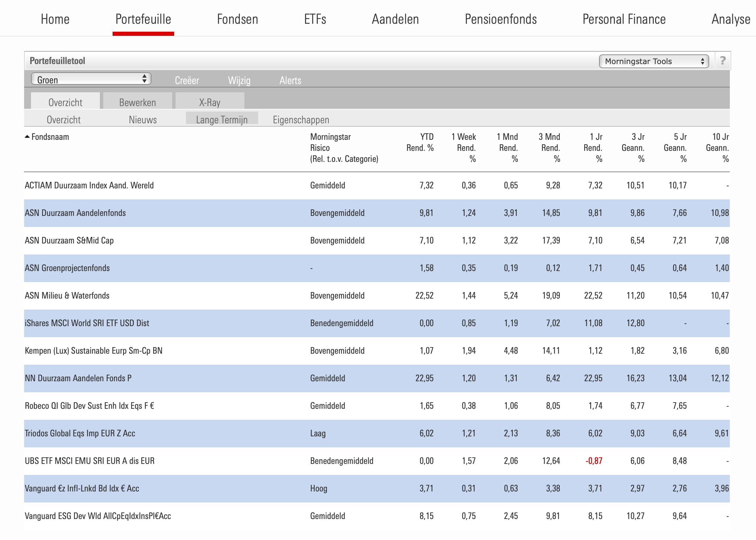756x540 pixels.
Task: Open the Pensioenfonds menu item
Action: [501, 19]
